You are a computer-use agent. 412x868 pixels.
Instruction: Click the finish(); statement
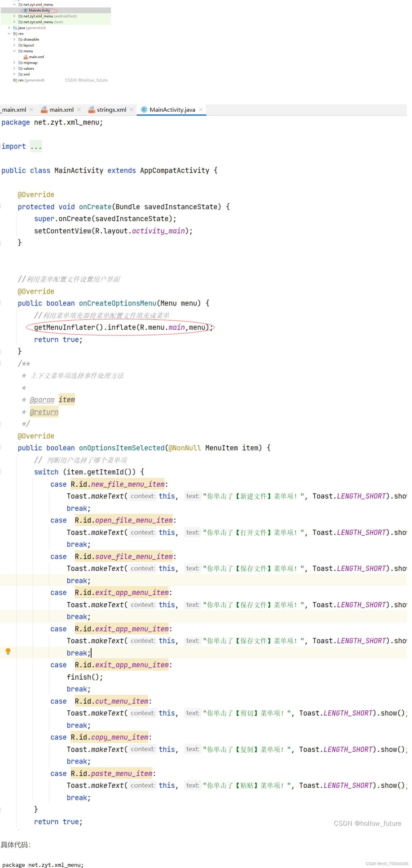coord(85,677)
